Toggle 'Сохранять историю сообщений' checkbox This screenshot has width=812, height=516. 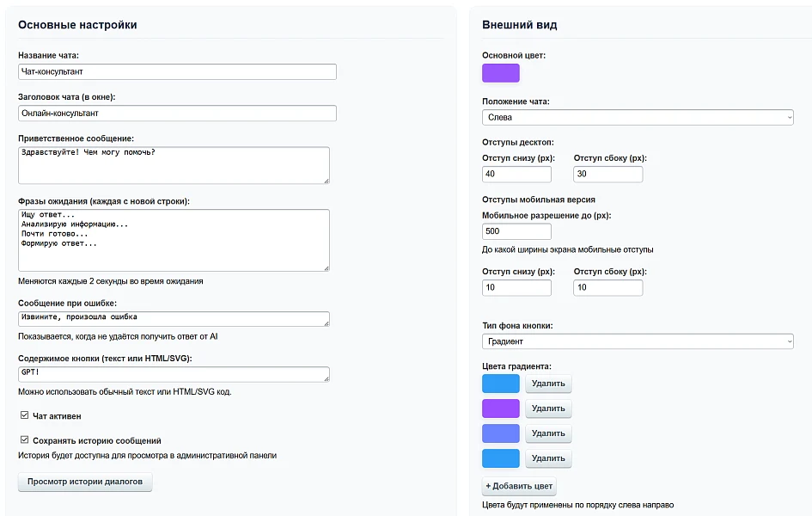click(24, 439)
